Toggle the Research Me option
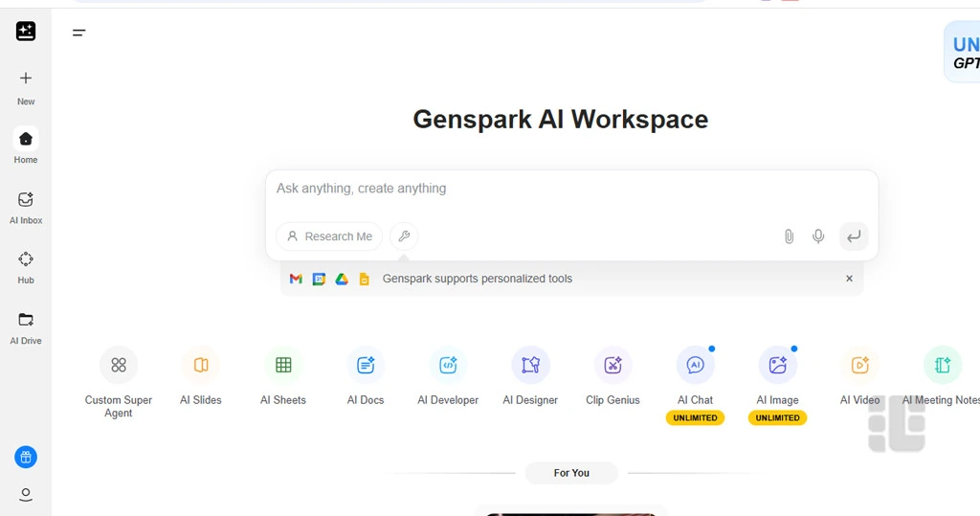This screenshot has width=980, height=516. click(x=329, y=236)
